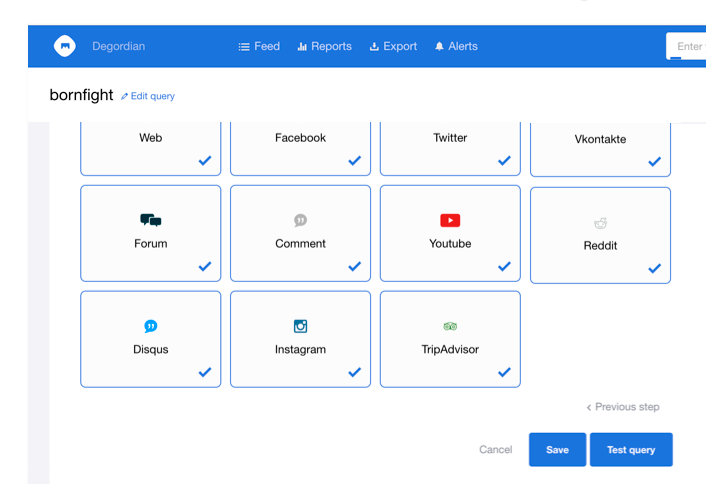Select the Twitter label text

(x=450, y=138)
